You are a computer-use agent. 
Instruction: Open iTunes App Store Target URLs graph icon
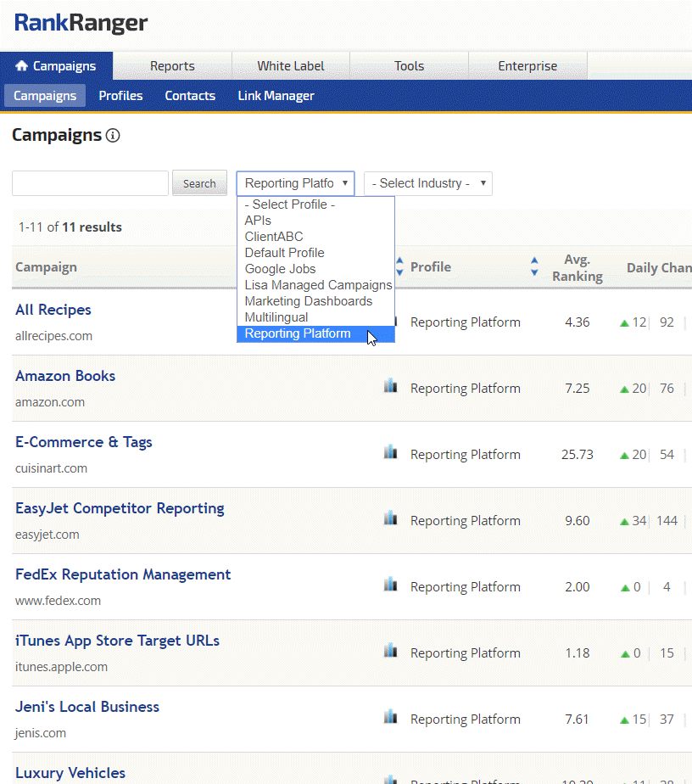tap(390, 651)
